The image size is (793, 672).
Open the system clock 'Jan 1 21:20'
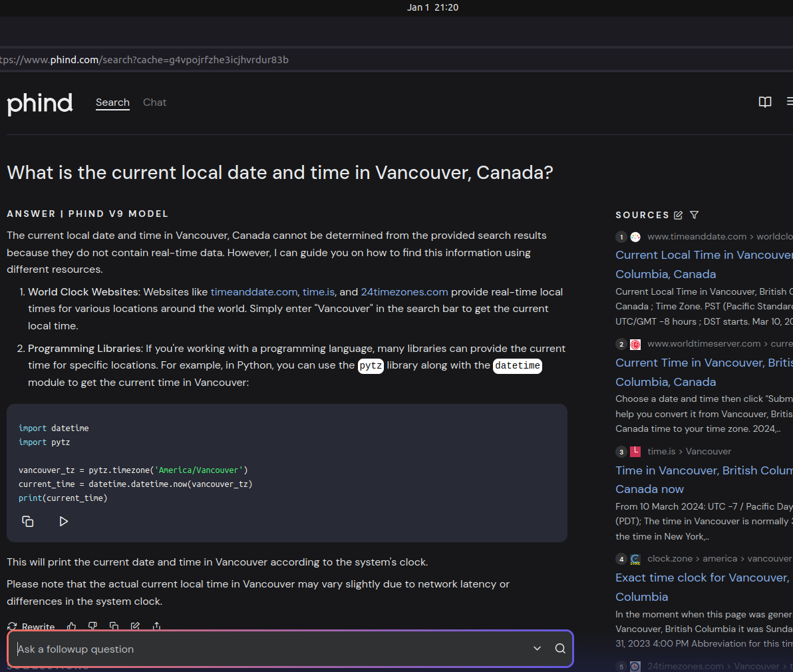(x=432, y=7)
